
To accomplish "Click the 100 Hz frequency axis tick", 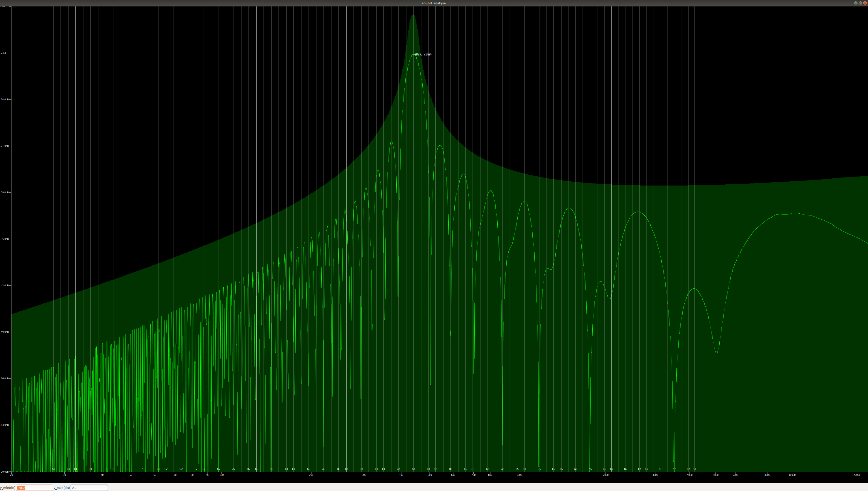I will pyautogui.click(x=221, y=475).
